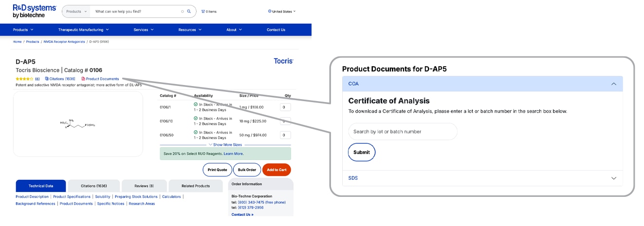Click the lot or batch number search box
Viewport: 644px width, 226px height.
pos(403,132)
